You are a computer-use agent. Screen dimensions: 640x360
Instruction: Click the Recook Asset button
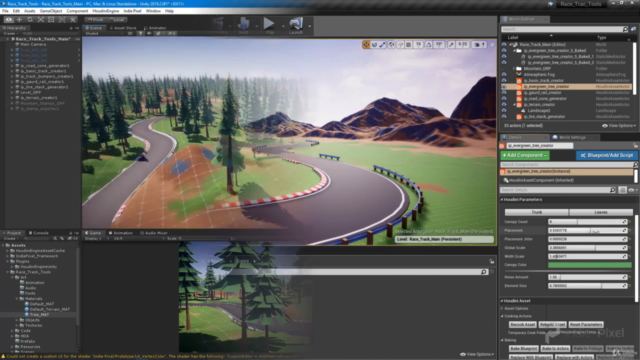[x=522, y=324]
